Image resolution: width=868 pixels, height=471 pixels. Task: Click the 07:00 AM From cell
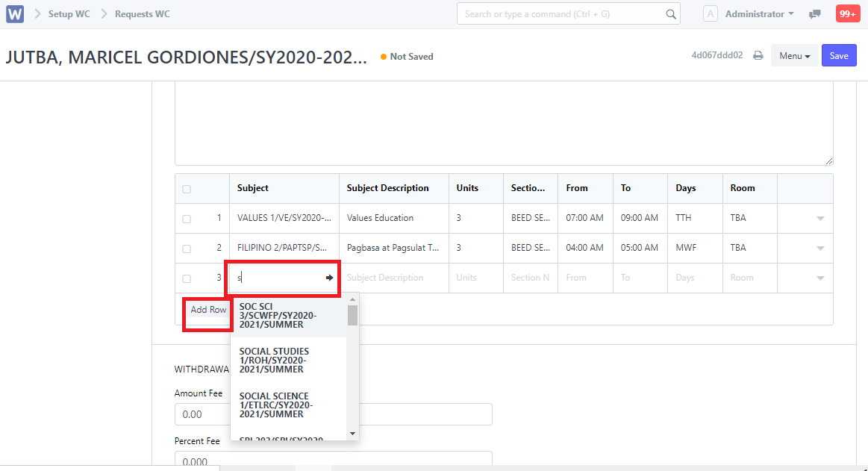point(586,218)
